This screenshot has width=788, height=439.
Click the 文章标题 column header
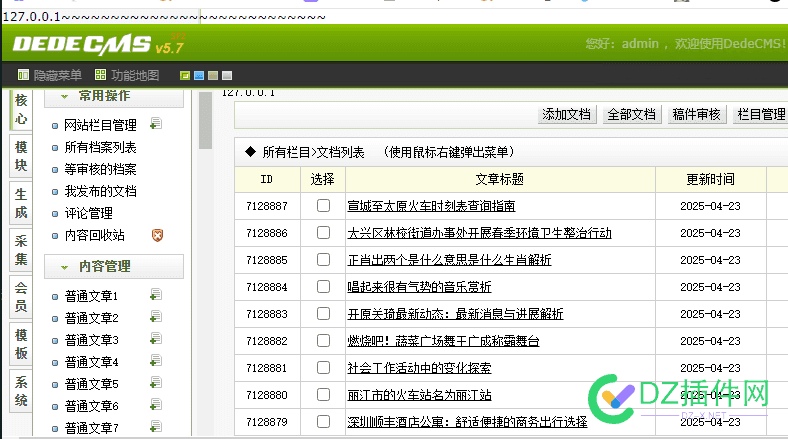click(x=500, y=179)
